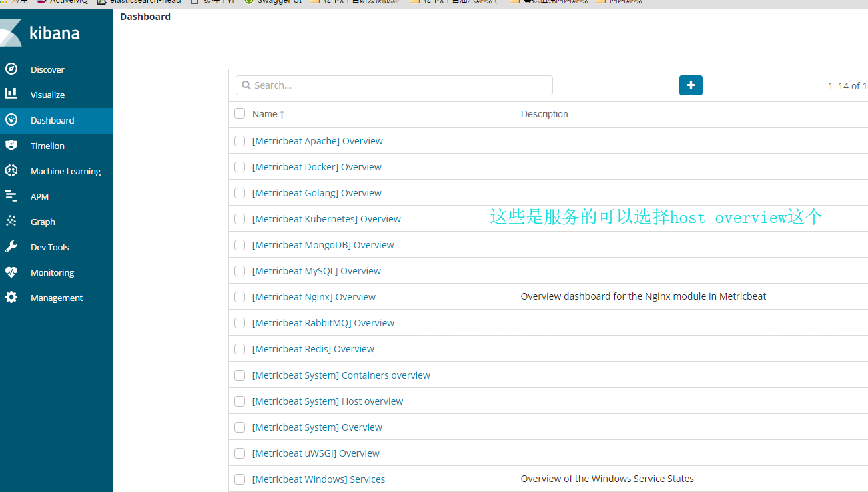Viewport: 868px width, 492px height.
Task: Open [Metricbeat System] Overview dashboard
Action: point(317,427)
